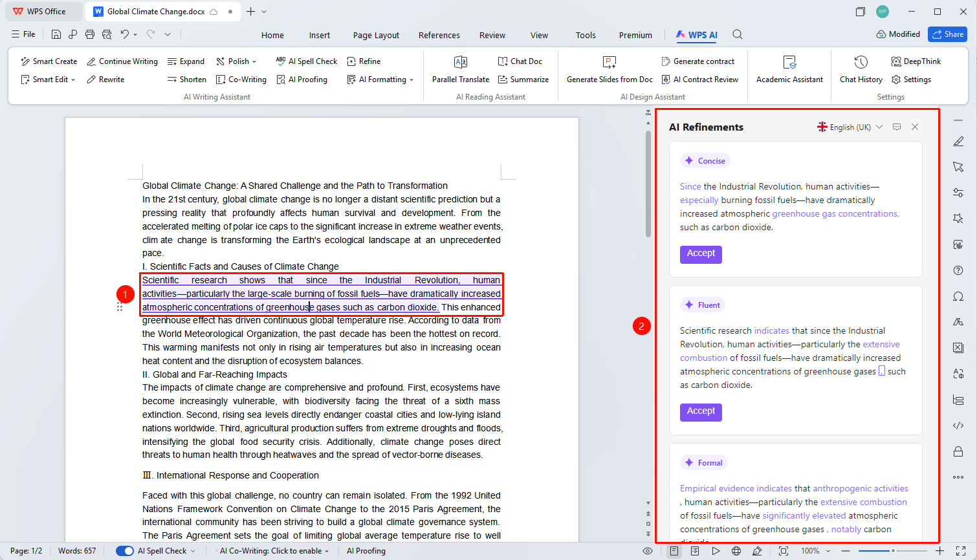The height and width of the screenshot is (560, 977).
Task: Click the Shorten tool
Action: (x=186, y=80)
